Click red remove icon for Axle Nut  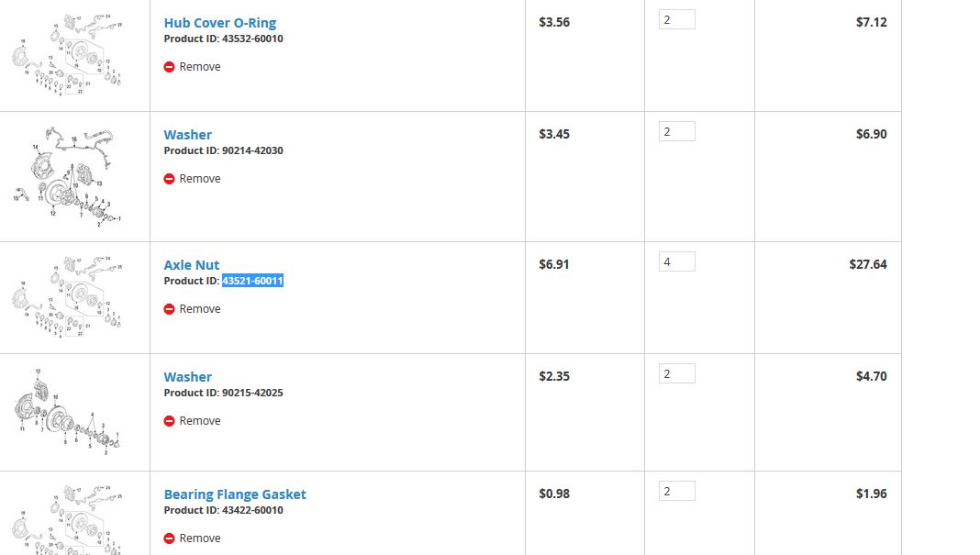click(x=169, y=309)
